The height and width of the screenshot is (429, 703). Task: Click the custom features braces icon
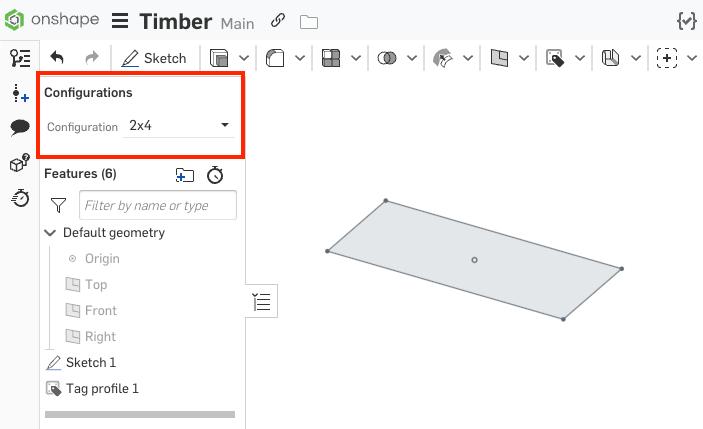[685, 21]
